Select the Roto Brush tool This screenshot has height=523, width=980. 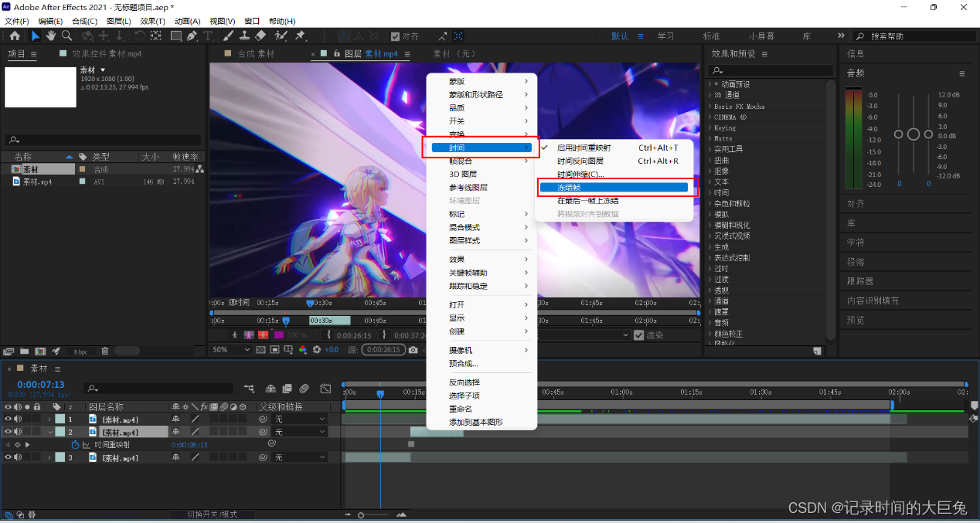point(281,36)
